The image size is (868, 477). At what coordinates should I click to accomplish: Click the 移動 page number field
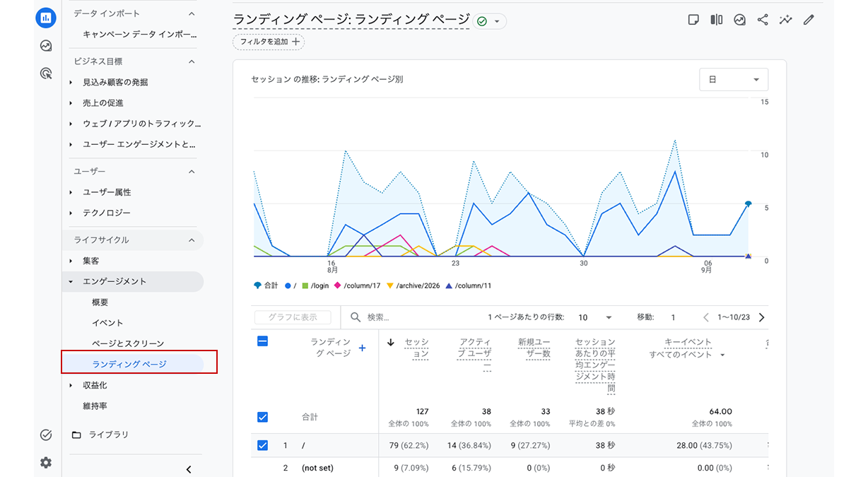[674, 318]
